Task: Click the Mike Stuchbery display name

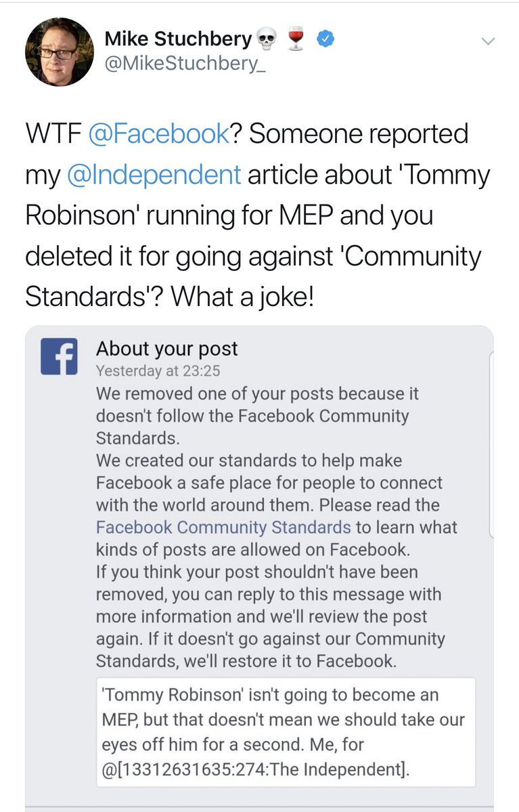Action: (x=178, y=39)
